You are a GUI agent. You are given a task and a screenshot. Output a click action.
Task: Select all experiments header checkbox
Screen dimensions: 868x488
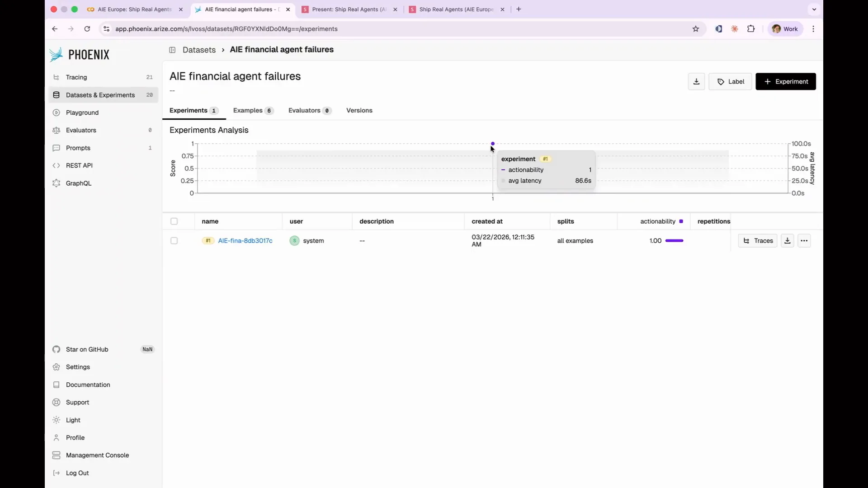[x=174, y=221]
